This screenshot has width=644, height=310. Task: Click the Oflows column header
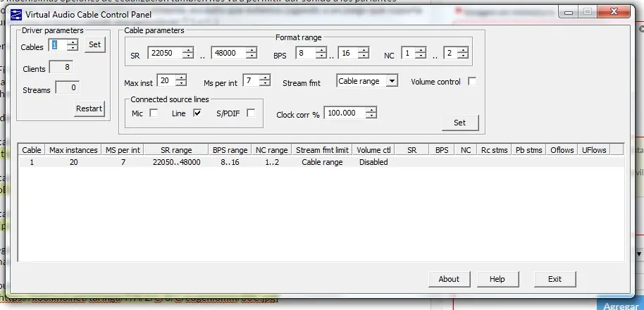562,150
